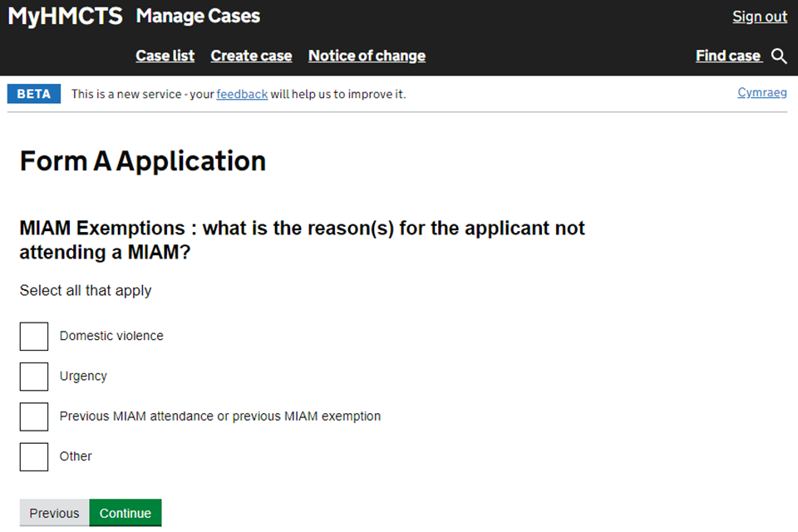
Task: Sign out of the service
Action: pyautogui.click(x=759, y=17)
